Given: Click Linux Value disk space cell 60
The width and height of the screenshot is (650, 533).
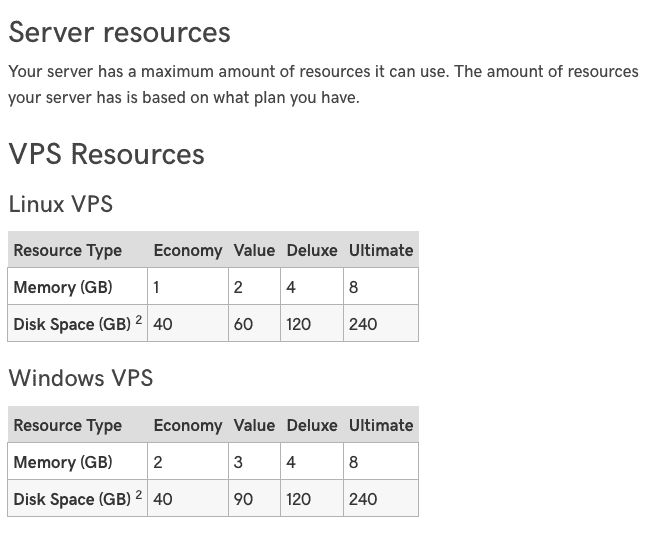Looking at the screenshot, I should click(255, 324).
